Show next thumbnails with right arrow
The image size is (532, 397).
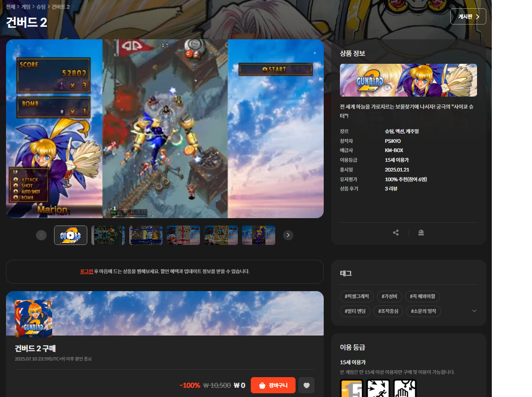(288, 235)
